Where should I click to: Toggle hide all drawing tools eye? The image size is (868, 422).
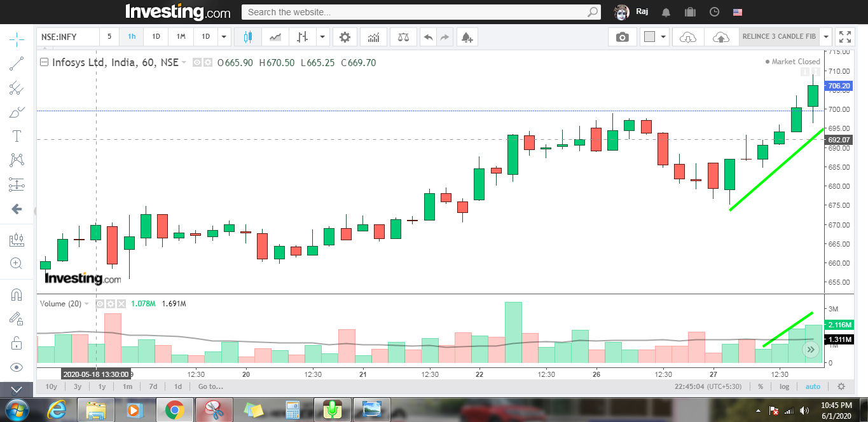click(17, 367)
